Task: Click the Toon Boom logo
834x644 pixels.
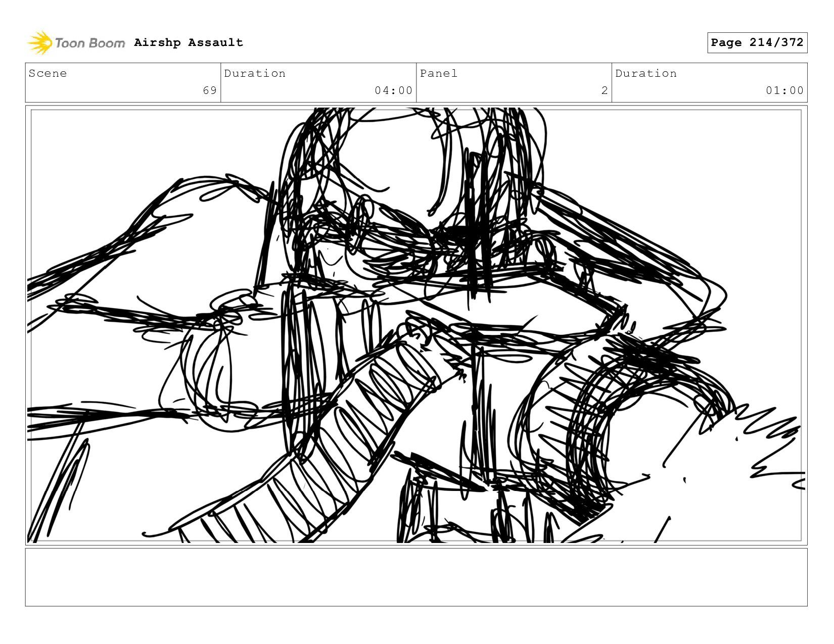Action: pos(76,43)
